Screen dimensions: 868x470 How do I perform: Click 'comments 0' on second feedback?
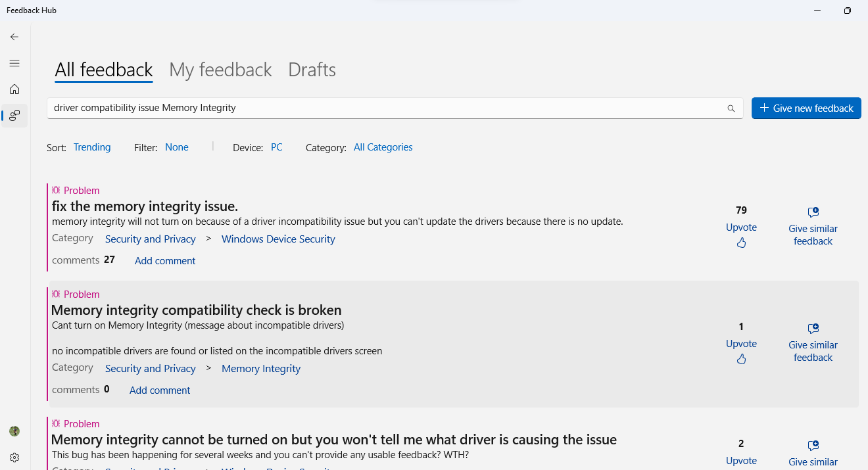(x=81, y=390)
